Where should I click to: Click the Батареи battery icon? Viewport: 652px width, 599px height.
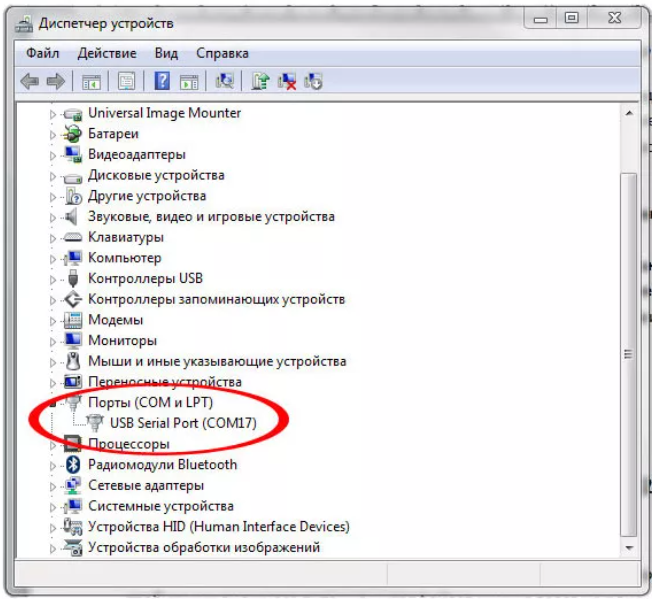(72, 134)
